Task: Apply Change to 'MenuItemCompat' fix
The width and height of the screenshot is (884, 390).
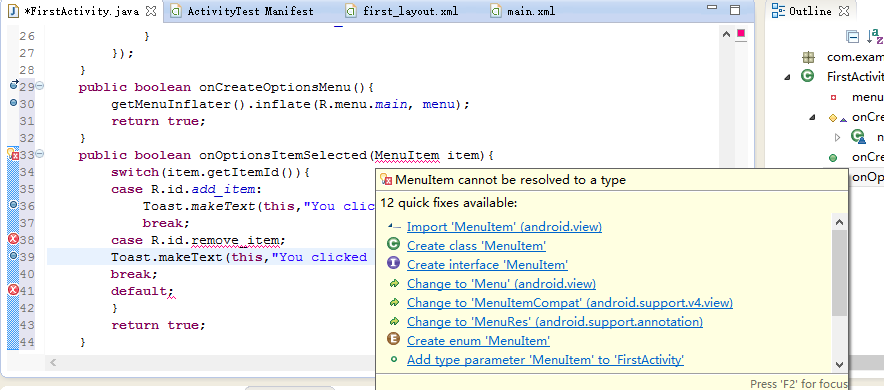Action: (569, 303)
